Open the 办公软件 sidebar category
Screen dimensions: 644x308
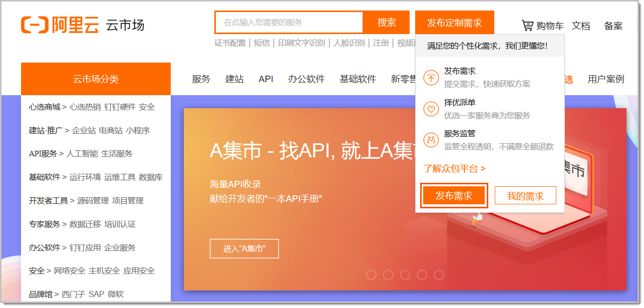(x=45, y=248)
